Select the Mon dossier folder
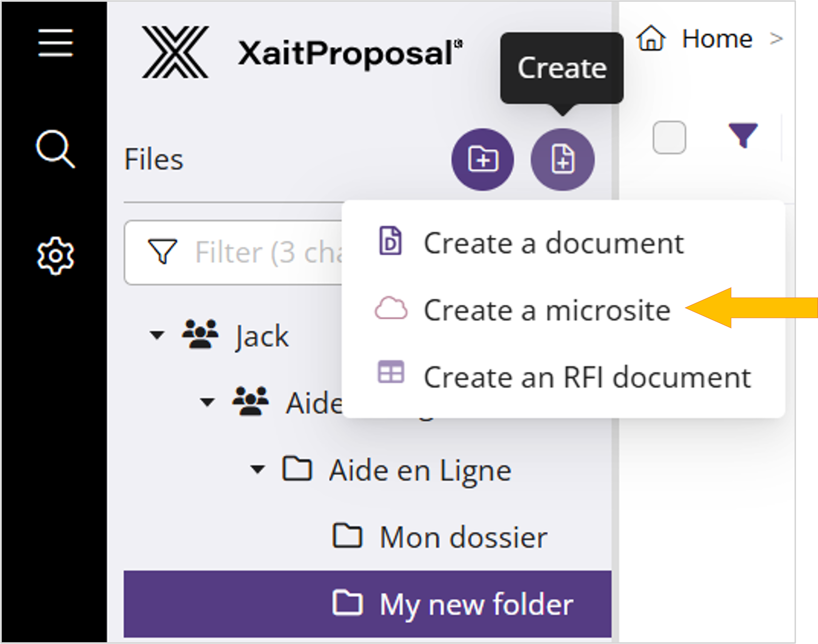818x644 pixels. pyautogui.click(x=463, y=537)
